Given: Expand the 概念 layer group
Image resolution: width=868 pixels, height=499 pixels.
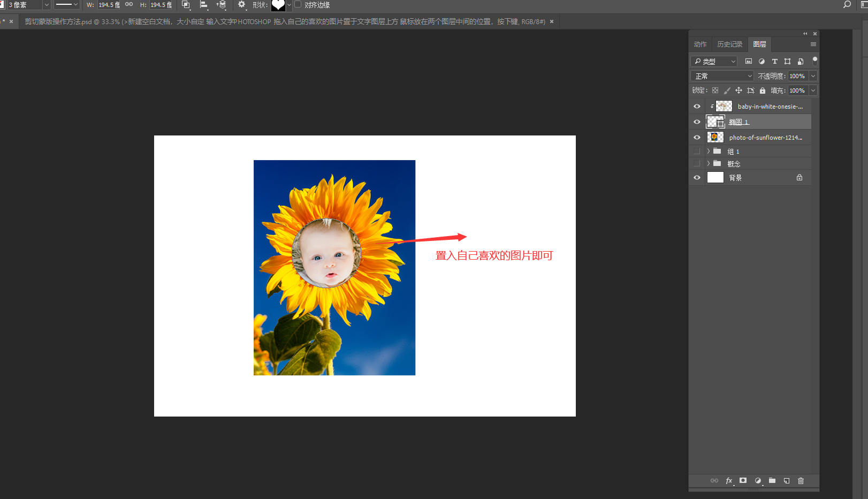Looking at the screenshot, I should pos(709,164).
